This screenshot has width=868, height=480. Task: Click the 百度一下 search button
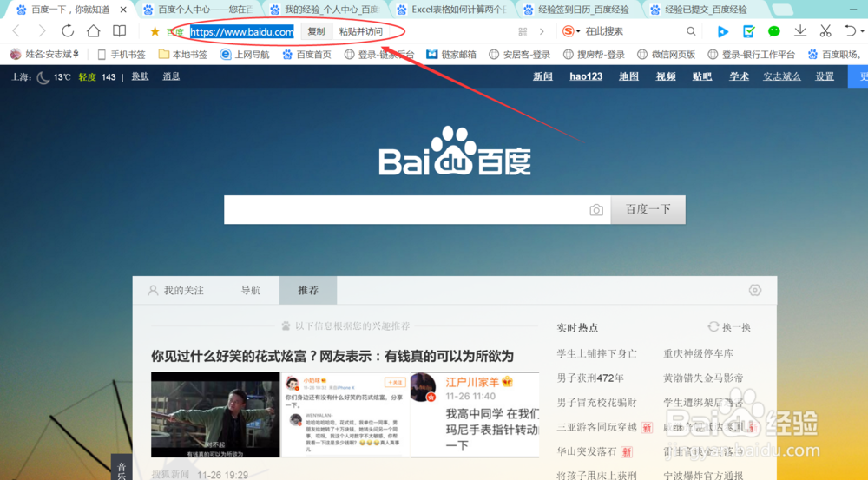[x=648, y=210]
